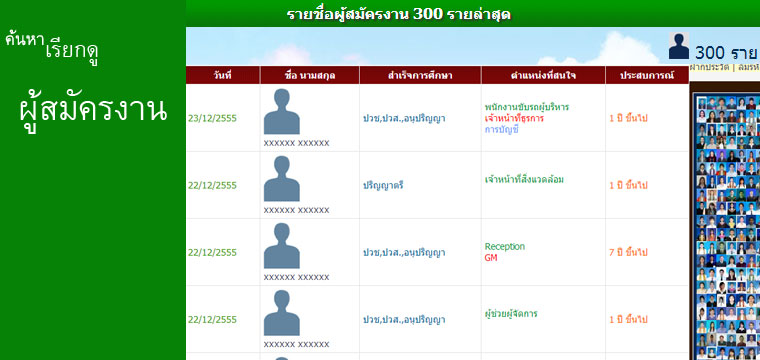
Task: Open the พนักงานขับรถผู้บริหาร position link
Action: [527, 107]
